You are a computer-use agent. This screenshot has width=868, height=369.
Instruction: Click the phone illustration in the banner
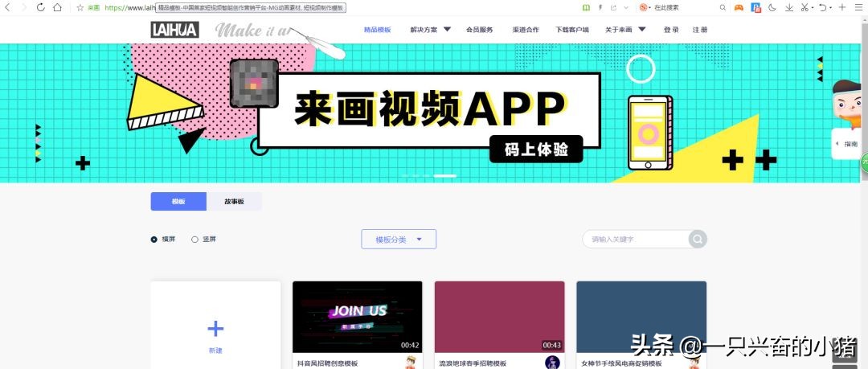point(649,133)
